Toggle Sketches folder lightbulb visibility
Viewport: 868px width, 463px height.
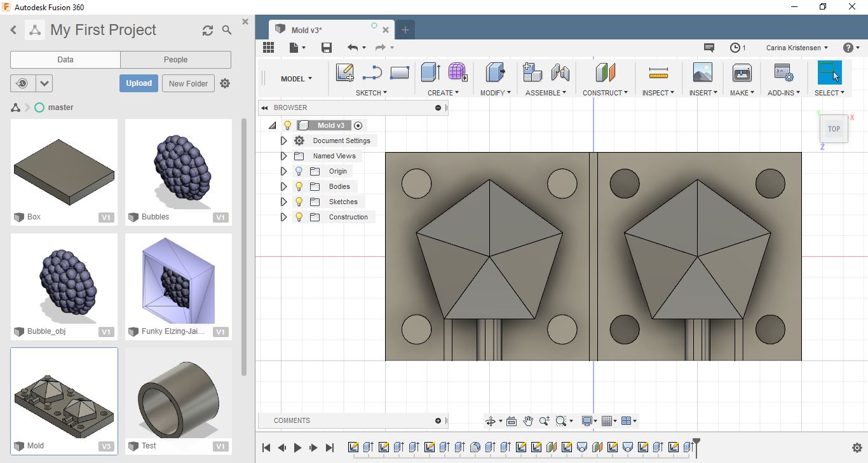click(x=299, y=202)
